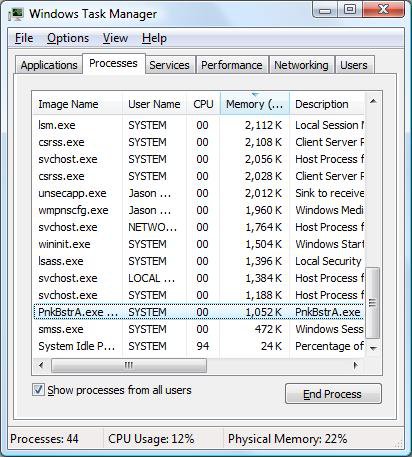
Task: Go to the Performance tab
Action: click(232, 65)
